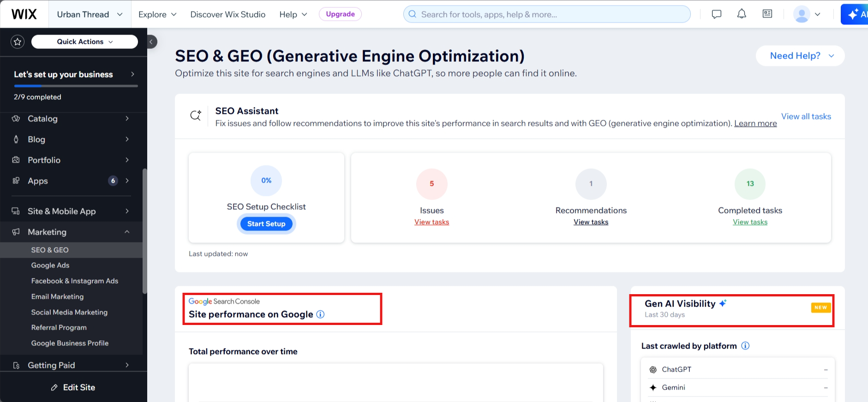Click the Site & Mobile App icon
This screenshot has width=868, height=402.
(x=16, y=211)
